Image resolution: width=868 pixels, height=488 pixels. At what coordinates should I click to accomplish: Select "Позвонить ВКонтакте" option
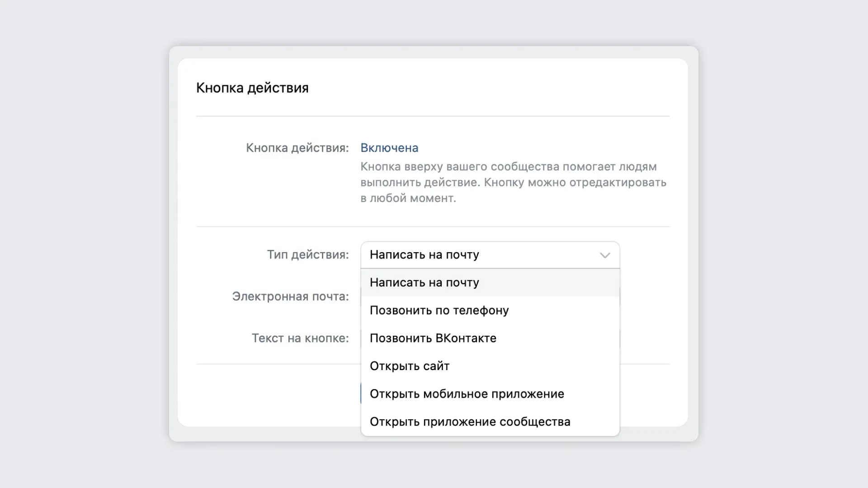click(x=433, y=338)
